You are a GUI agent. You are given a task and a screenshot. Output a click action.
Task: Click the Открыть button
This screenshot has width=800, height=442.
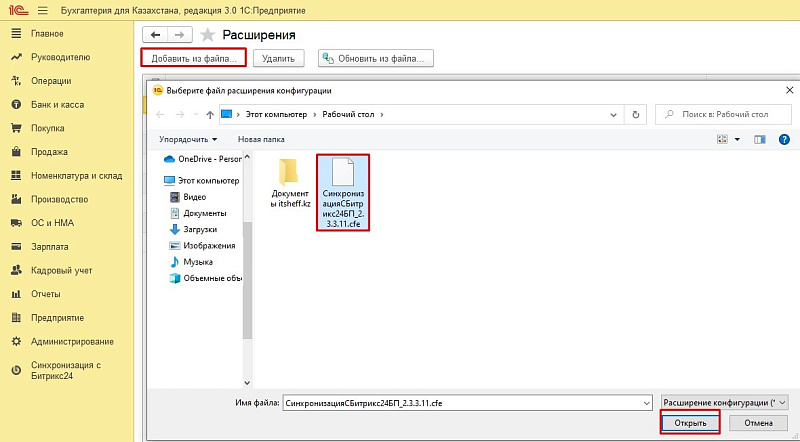coord(690,423)
